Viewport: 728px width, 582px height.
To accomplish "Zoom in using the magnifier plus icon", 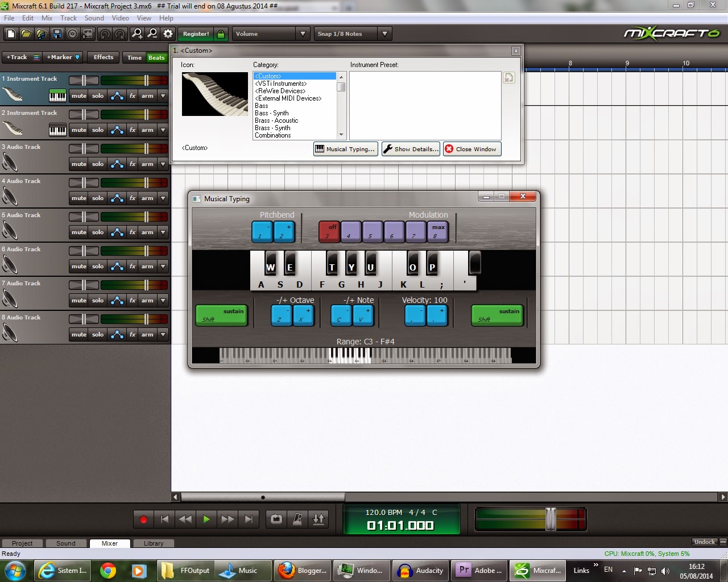I will click(x=137, y=34).
